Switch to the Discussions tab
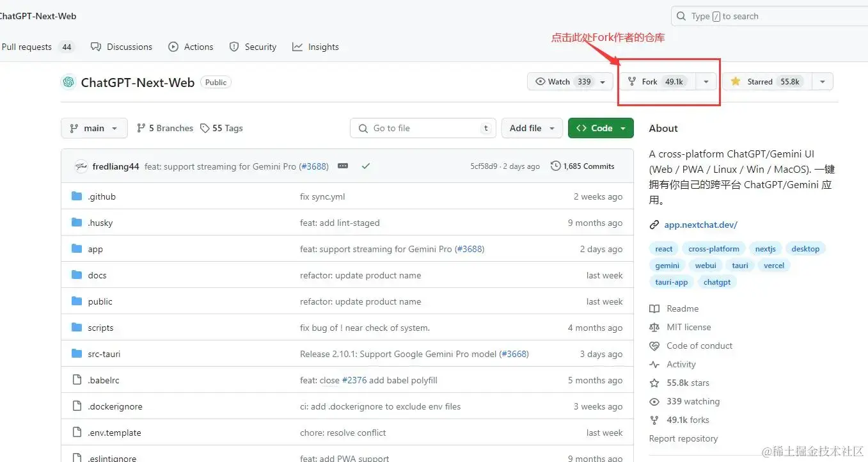Viewport: 868px width, 462px height. pyautogui.click(x=122, y=47)
